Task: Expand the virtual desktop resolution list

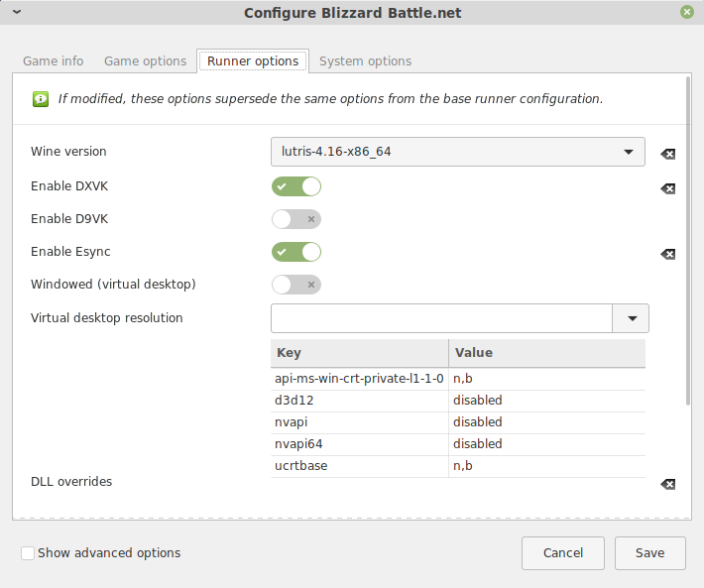Action: coord(632,318)
